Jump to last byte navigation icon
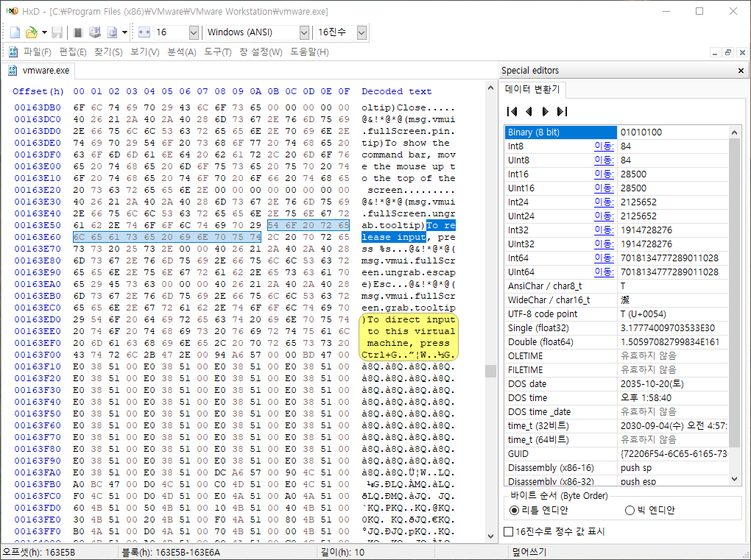The width and height of the screenshot is (751, 560). 563,112
